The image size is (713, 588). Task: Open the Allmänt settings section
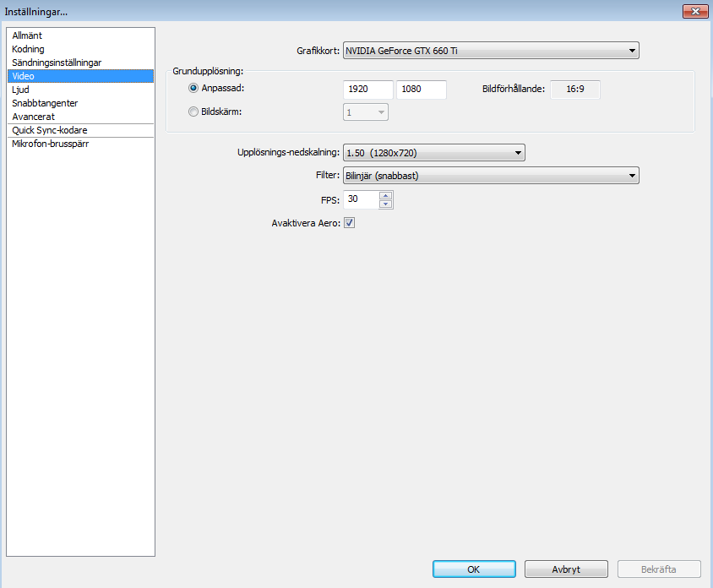(x=27, y=35)
